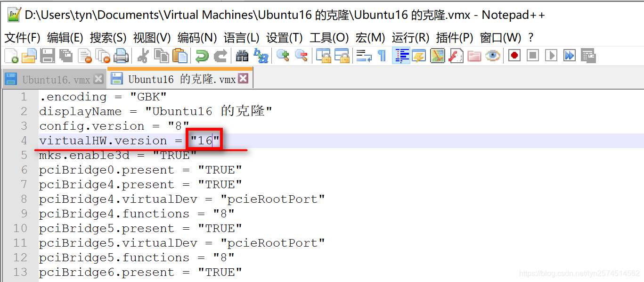Image resolution: width=644 pixels, height=282 pixels.
Task: Click the virtualHW.version text on line 4
Action: (103, 141)
